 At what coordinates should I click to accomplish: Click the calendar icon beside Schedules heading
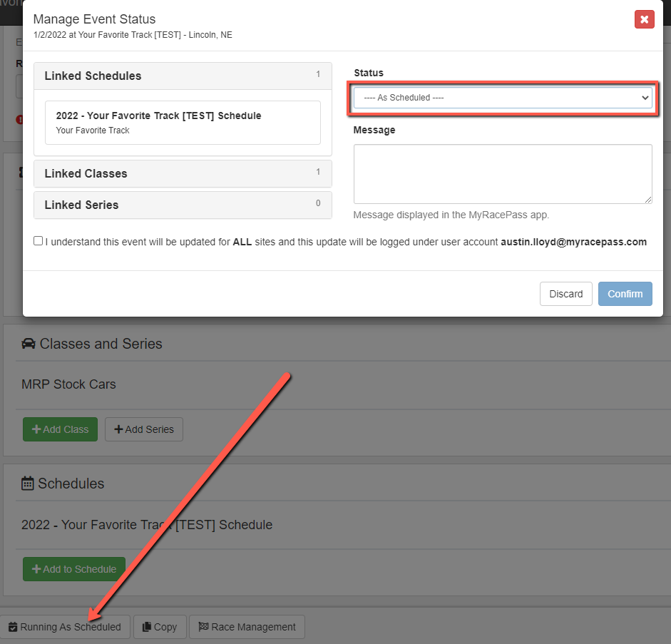pos(28,484)
